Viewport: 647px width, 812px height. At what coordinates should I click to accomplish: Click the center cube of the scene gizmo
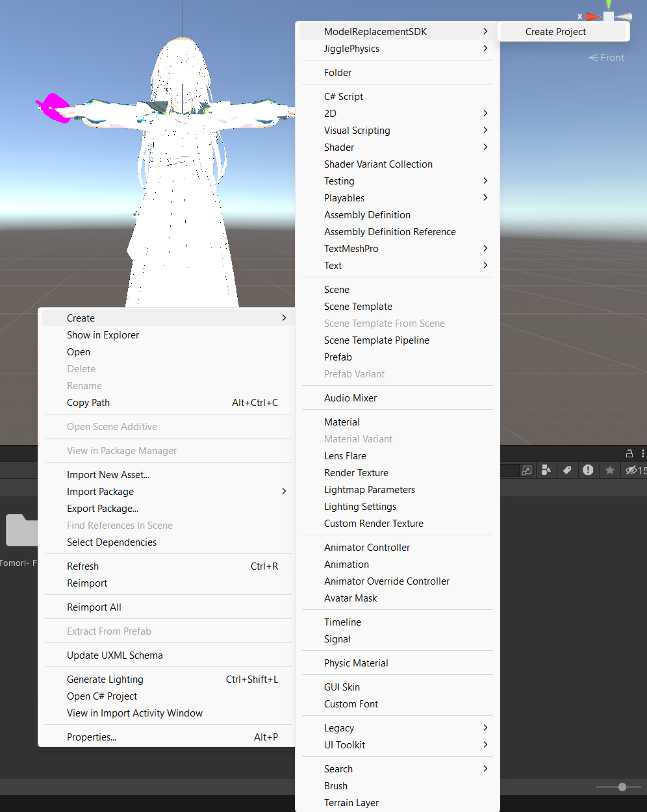tap(609, 16)
